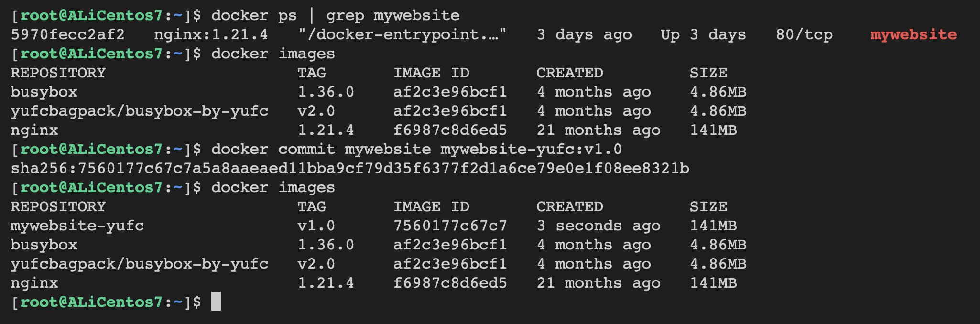Click the /docker-entrypoint command string
Image resolution: width=980 pixels, height=324 pixels.
402,34
